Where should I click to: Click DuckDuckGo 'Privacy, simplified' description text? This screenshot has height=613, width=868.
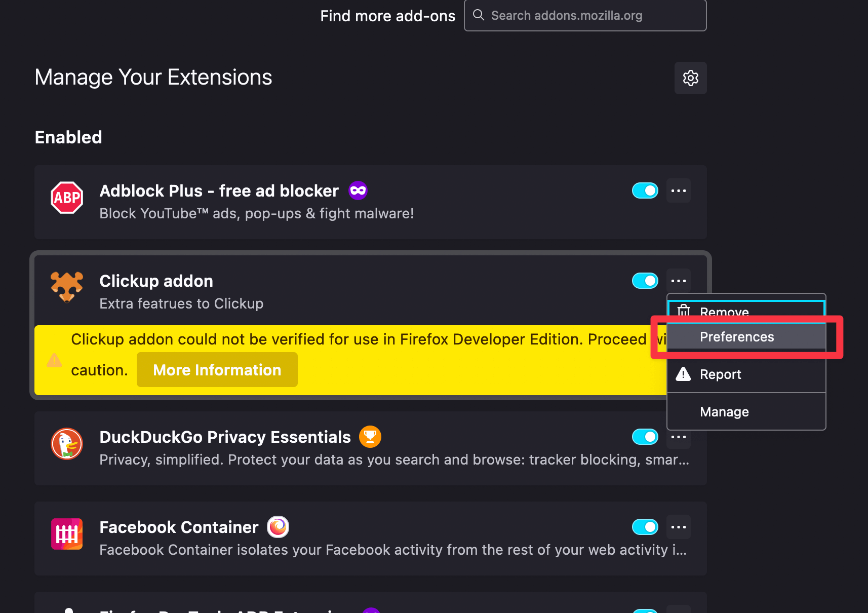click(x=394, y=459)
